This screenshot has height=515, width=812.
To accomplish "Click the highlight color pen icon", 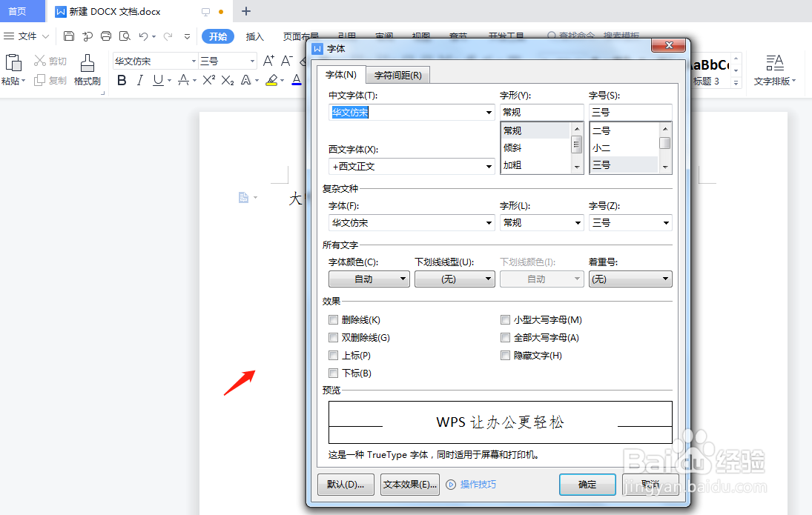I will [x=271, y=80].
